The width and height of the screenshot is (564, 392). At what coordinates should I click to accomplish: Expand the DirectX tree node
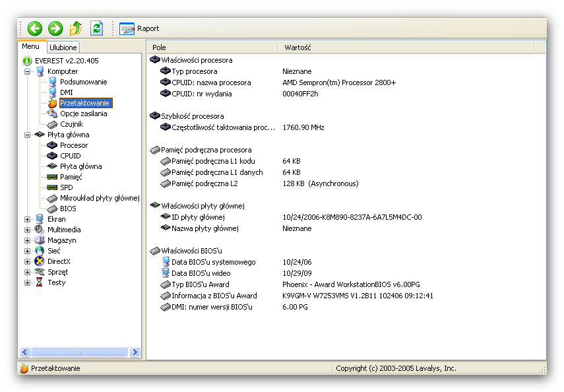(28, 261)
